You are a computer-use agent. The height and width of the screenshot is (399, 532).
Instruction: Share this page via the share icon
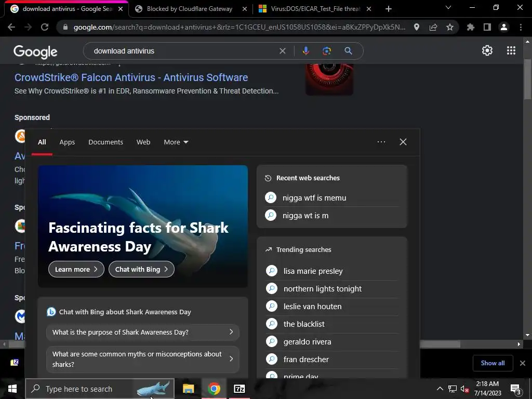click(433, 27)
